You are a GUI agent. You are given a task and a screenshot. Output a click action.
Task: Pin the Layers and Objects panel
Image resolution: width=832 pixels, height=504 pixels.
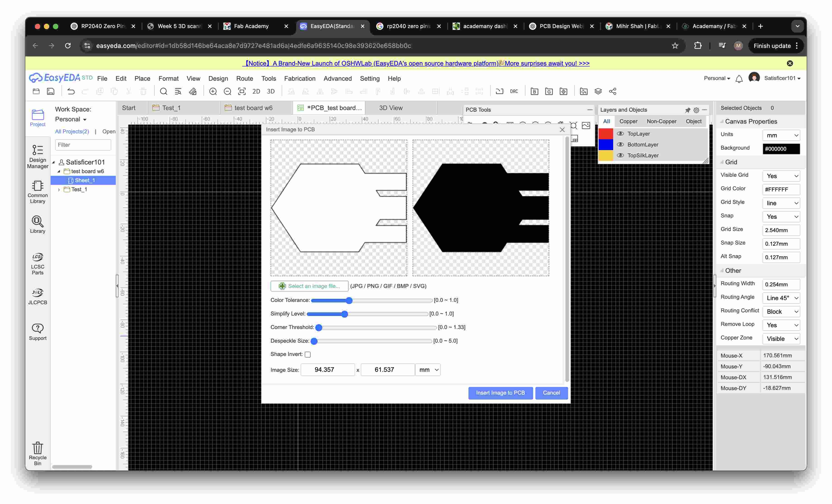[688, 110]
